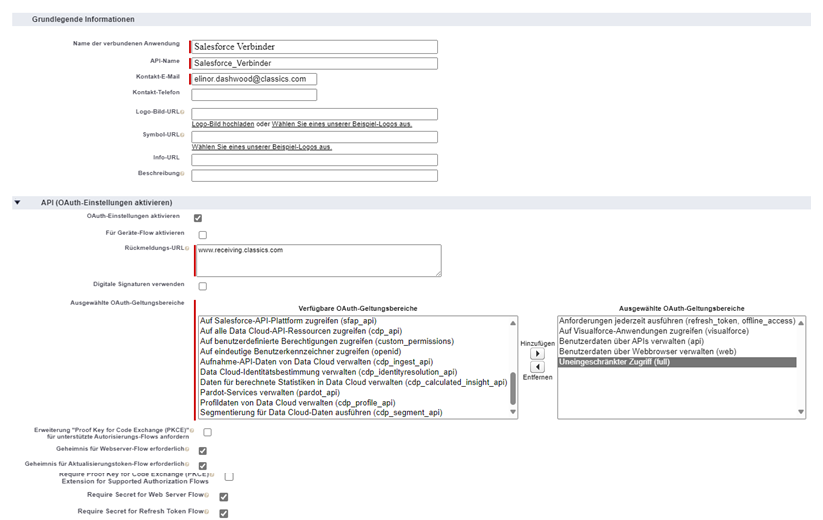823x520 pixels.
Task: Focus the Name der verbundenen Anwendung field
Action: pos(314,47)
